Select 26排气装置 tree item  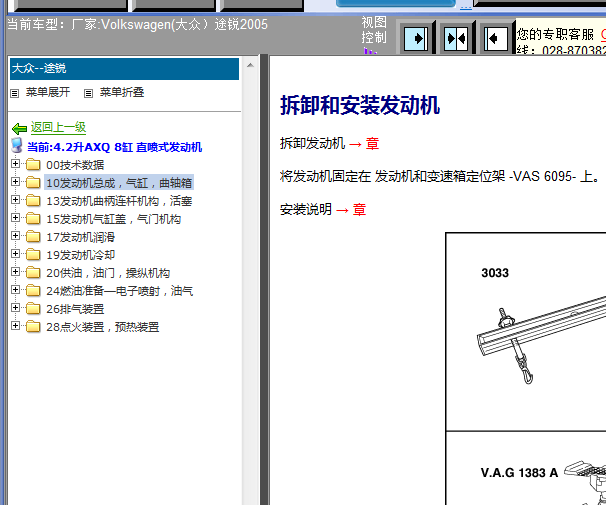[75, 309]
